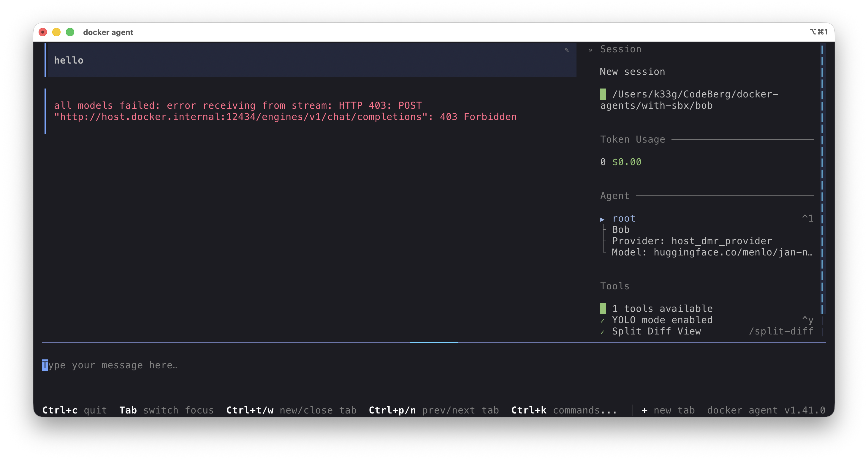Click the $0.00 token cost

(x=626, y=162)
